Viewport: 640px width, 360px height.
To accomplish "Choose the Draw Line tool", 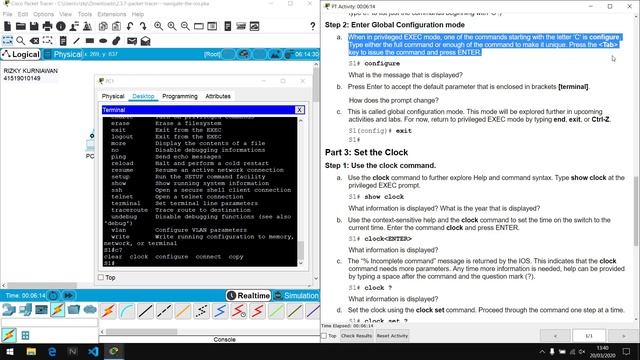I will 76,40.
